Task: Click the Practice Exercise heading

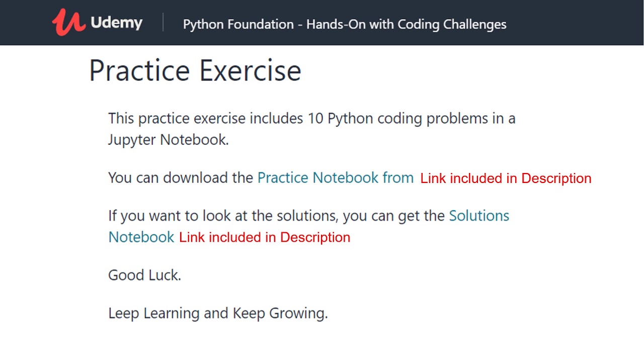Action: tap(195, 70)
